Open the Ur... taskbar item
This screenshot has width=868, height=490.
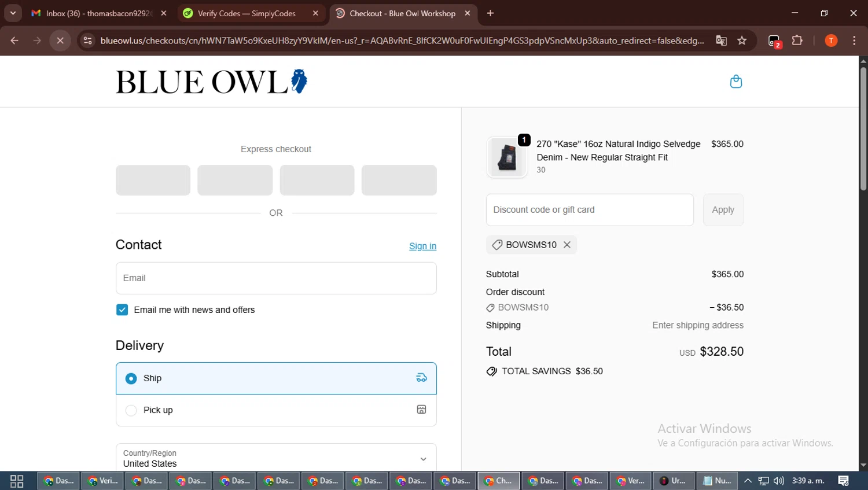pos(673,481)
